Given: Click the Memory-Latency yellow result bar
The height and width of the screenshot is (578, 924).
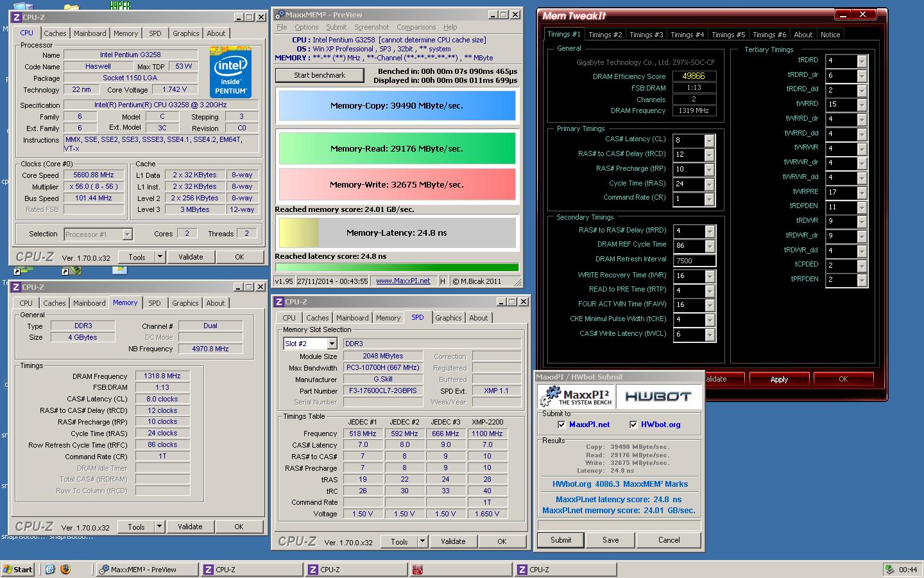Looking at the screenshot, I should tap(397, 232).
